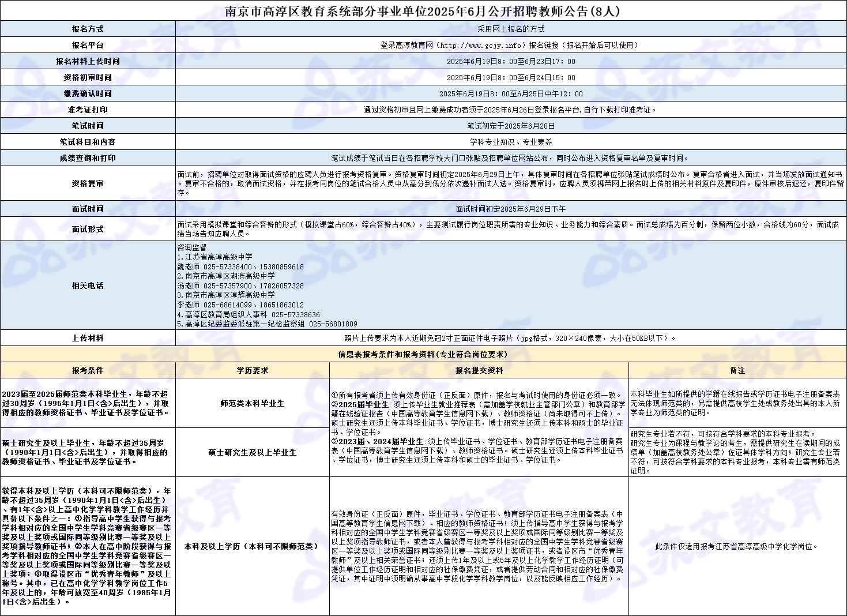Click the 报考条件 column header
This screenshot has height=616, width=847.
[x=88, y=370]
